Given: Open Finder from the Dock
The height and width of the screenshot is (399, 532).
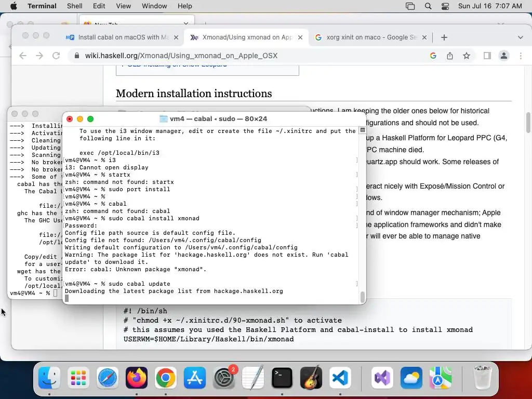Looking at the screenshot, I should (49, 378).
